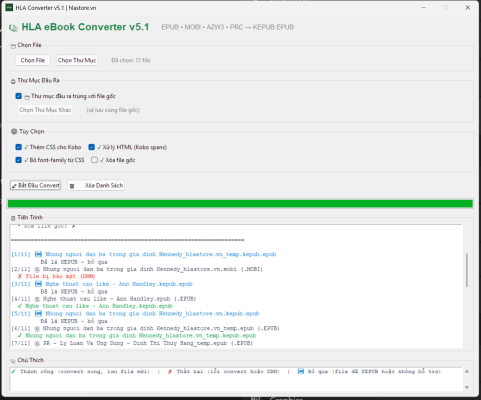
Task: Click the folder icon beside output checkbox label
Action: coord(27,97)
